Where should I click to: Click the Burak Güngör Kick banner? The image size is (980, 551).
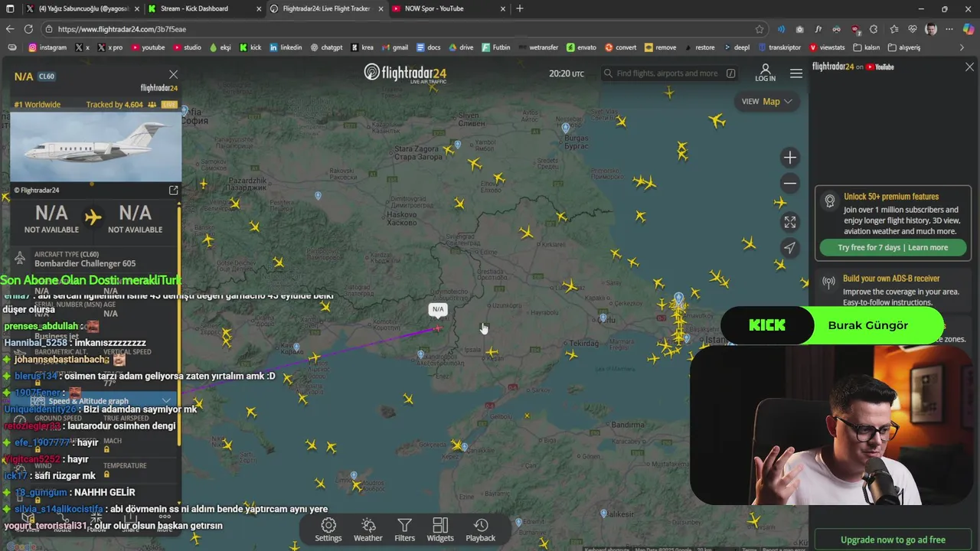(x=832, y=325)
